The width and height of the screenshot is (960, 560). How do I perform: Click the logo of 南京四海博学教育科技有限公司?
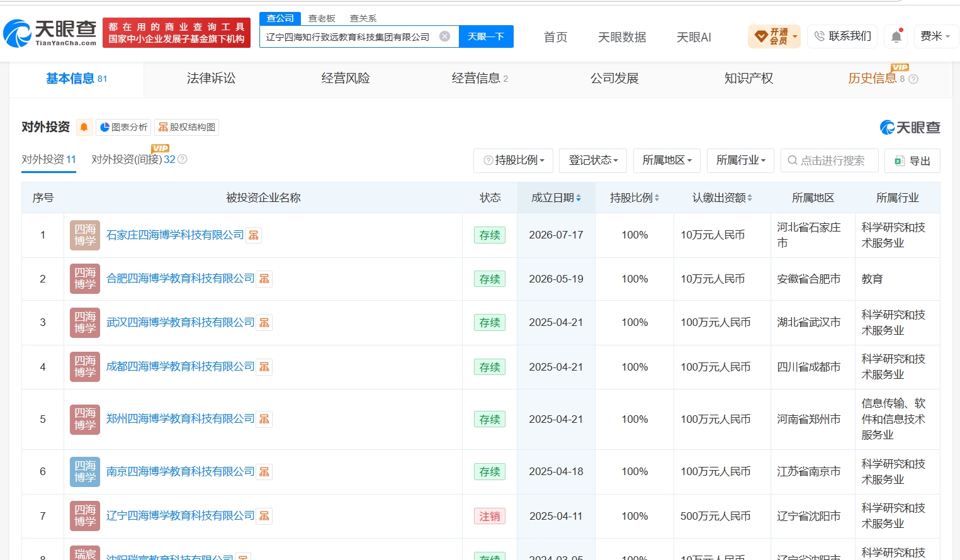pos(85,472)
